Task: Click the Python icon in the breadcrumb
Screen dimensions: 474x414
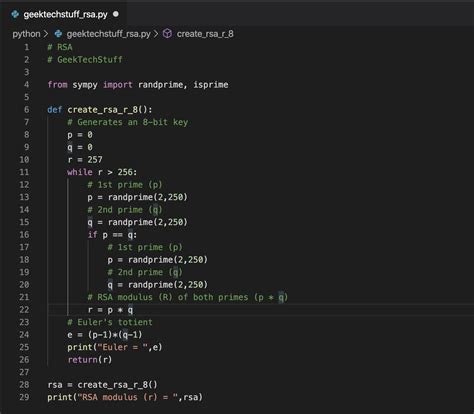Action: [x=58, y=34]
